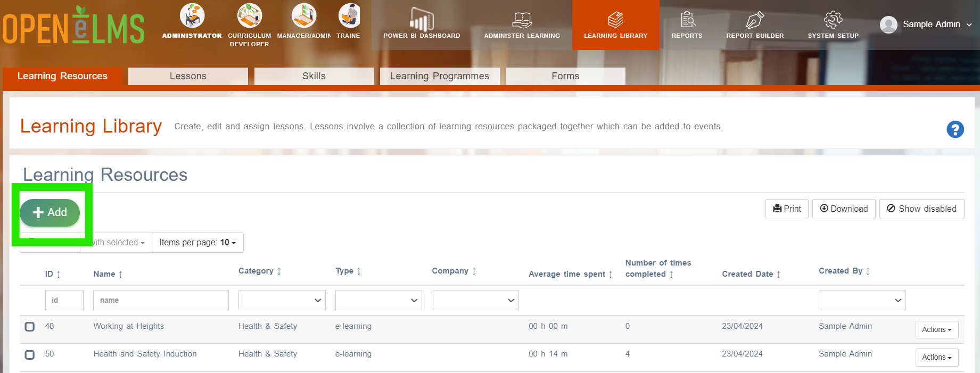The width and height of the screenshot is (980, 373).
Task: Go to Administer Learning
Action: click(x=522, y=24)
